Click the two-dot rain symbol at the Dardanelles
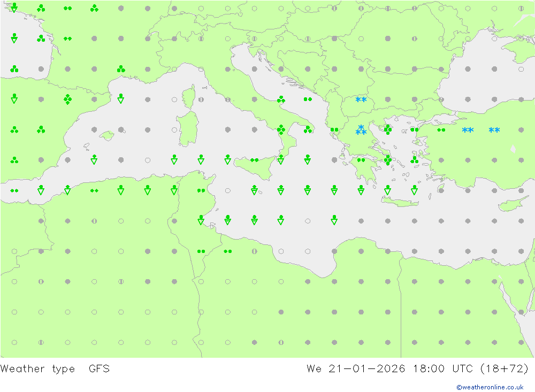 tap(415, 129)
